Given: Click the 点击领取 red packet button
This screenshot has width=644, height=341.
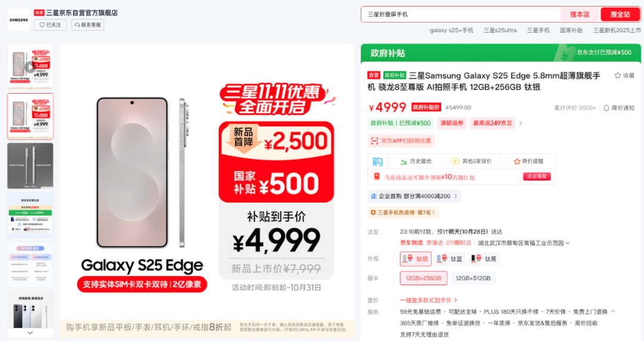Looking at the screenshot, I should [537, 176].
